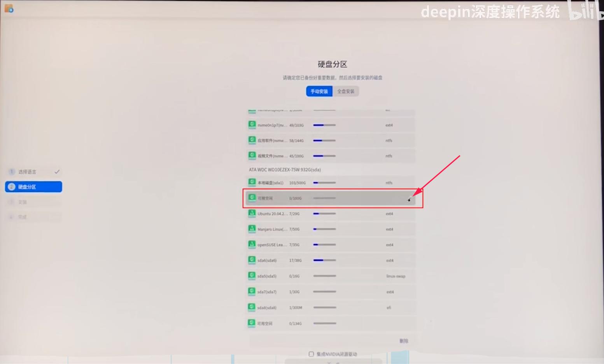Click the nvme0n1p7 partition icon

click(252, 125)
